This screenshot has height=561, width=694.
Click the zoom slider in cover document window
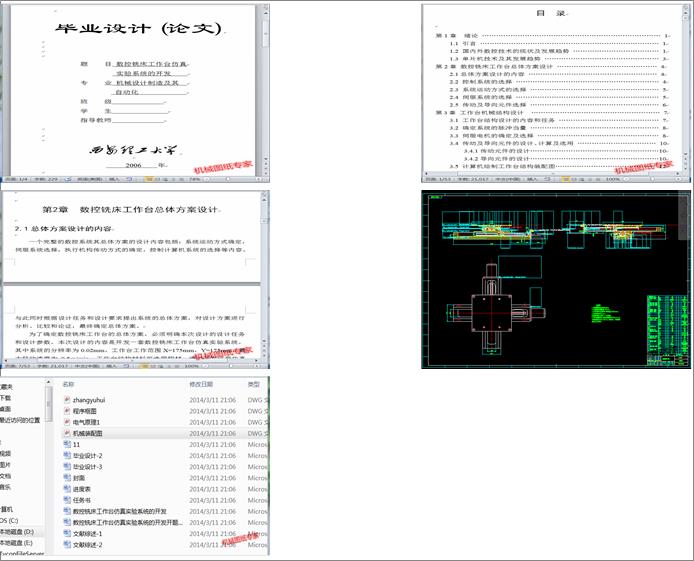click(230, 179)
